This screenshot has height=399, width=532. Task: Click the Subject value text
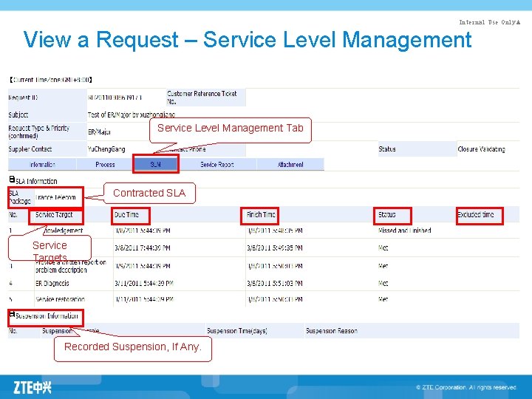coord(131,115)
